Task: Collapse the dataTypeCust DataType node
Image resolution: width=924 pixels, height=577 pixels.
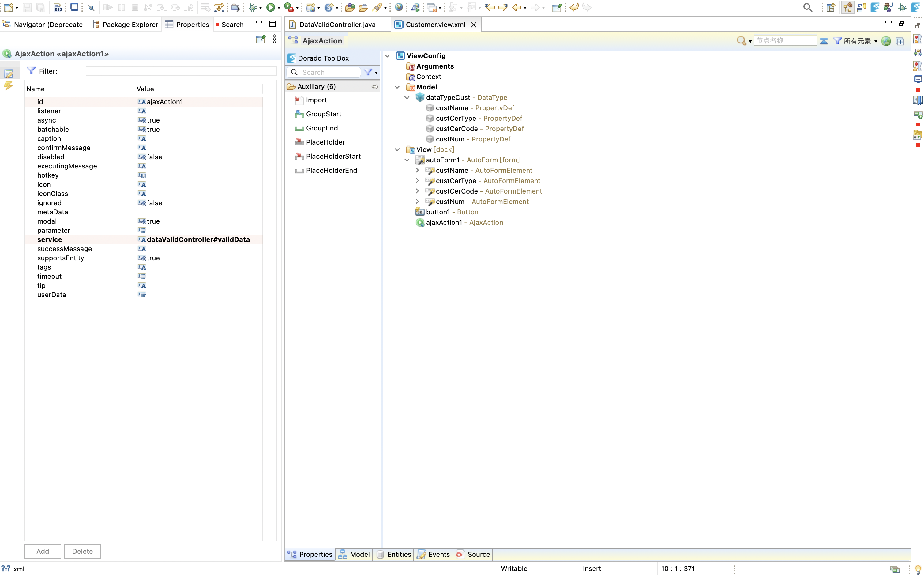Action: tap(407, 97)
